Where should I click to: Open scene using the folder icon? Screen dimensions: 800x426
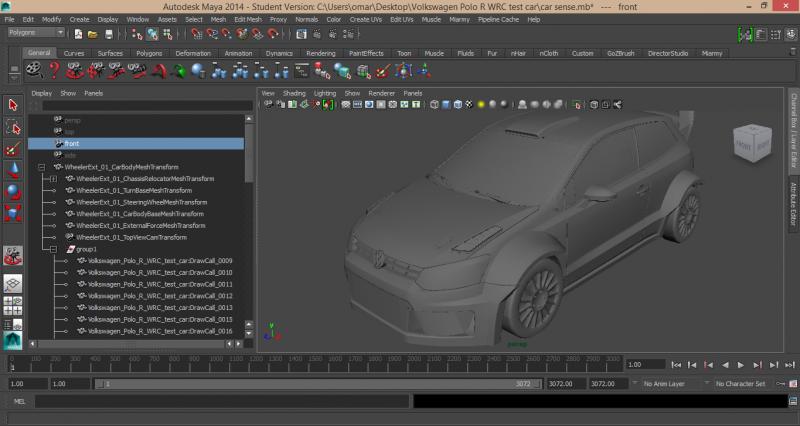click(93, 34)
